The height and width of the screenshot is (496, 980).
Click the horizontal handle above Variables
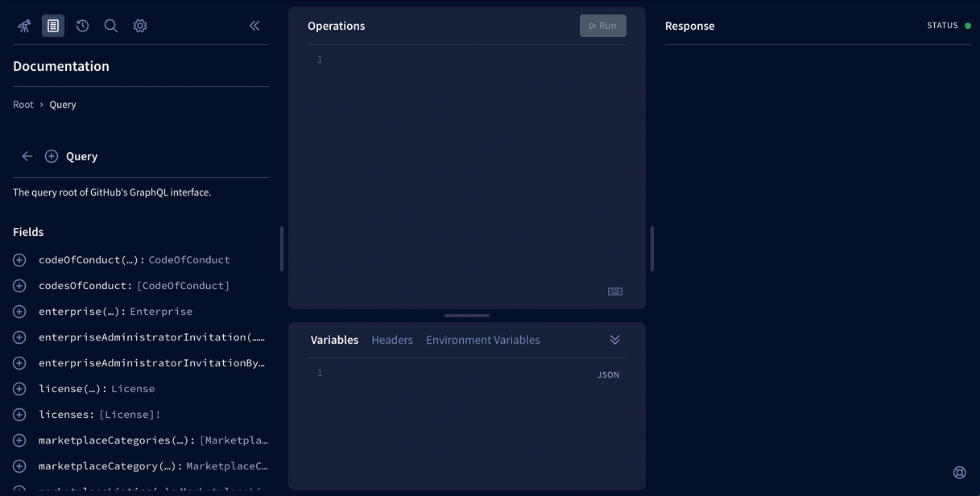467,316
